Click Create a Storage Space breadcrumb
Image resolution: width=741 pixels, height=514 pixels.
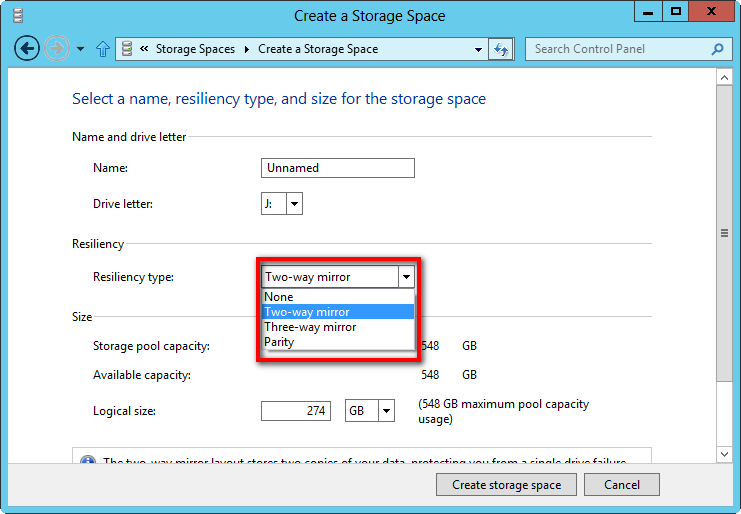click(318, 49)
